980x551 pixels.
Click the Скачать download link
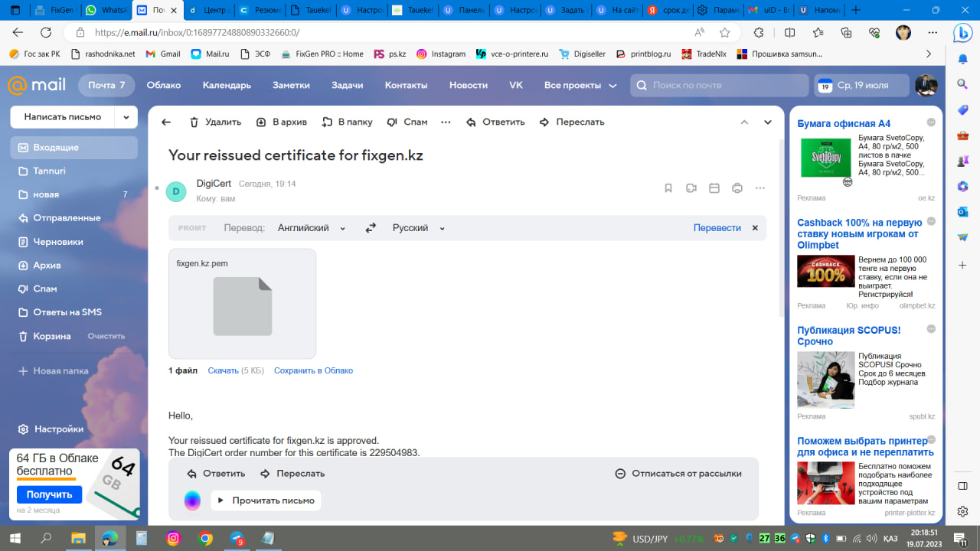click(x=224, y=370)
